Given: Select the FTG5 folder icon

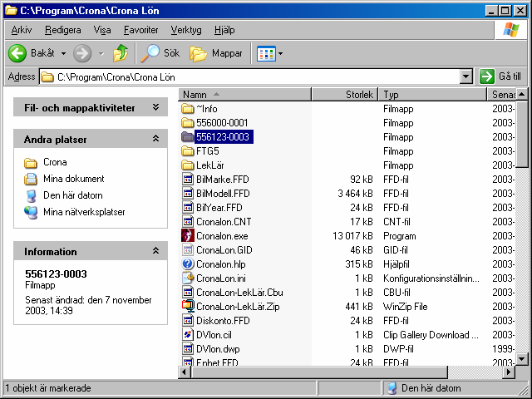Looking at the screenshot, I should [x=188, y=151].
